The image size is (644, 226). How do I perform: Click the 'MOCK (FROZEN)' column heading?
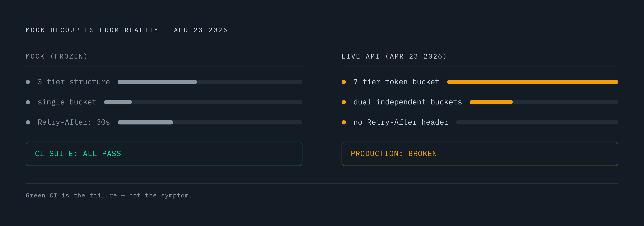coord(57,56)
